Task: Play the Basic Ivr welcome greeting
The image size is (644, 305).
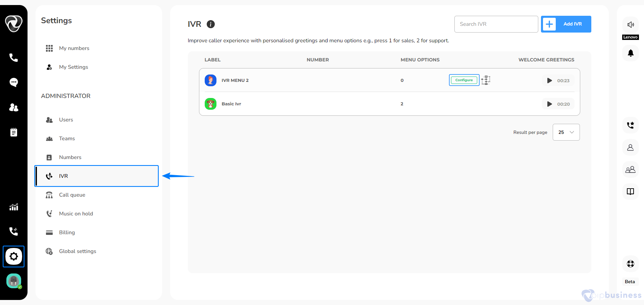Action: click(x=549, y=104)
